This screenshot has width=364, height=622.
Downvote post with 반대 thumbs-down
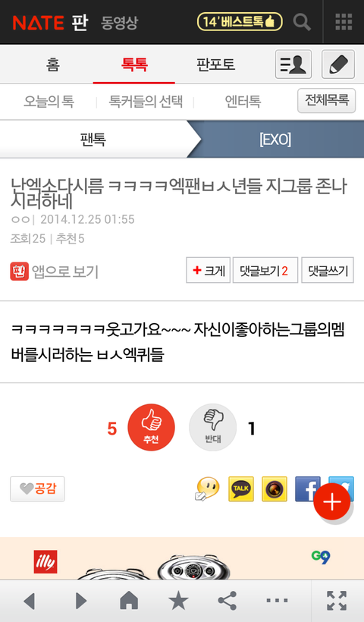point(213,428)
